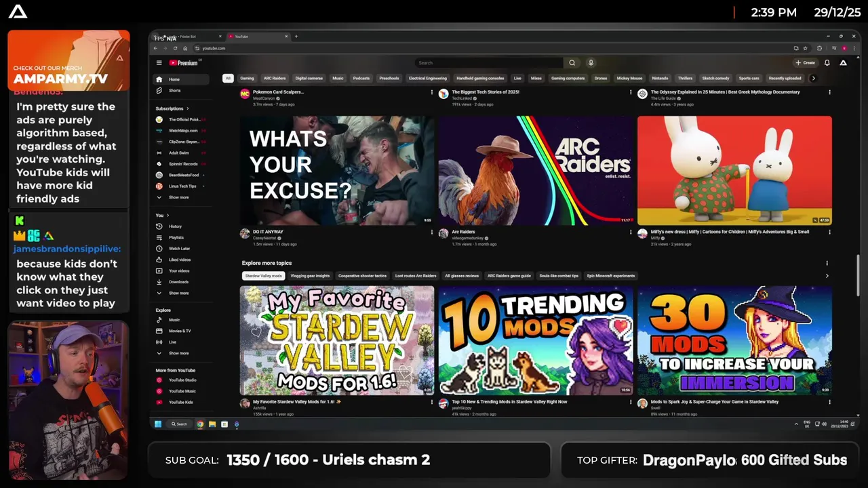Open the browser extensions puzzle icon
Screen dimensions: 868x488
tap(819, 48)
